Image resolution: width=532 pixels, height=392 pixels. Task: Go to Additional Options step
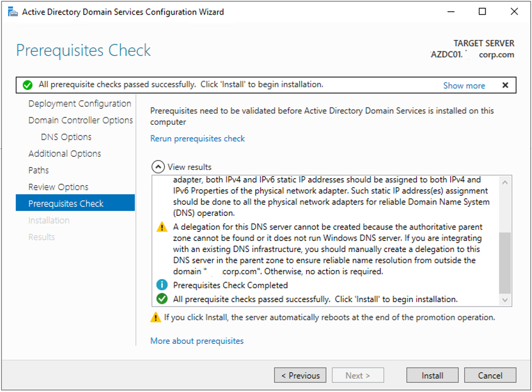pos(65,154)
